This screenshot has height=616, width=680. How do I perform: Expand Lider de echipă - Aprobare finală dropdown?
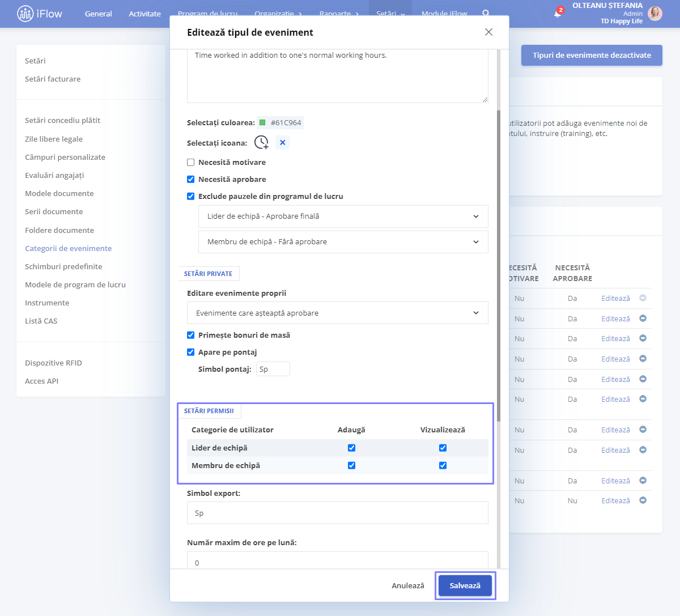343,216
